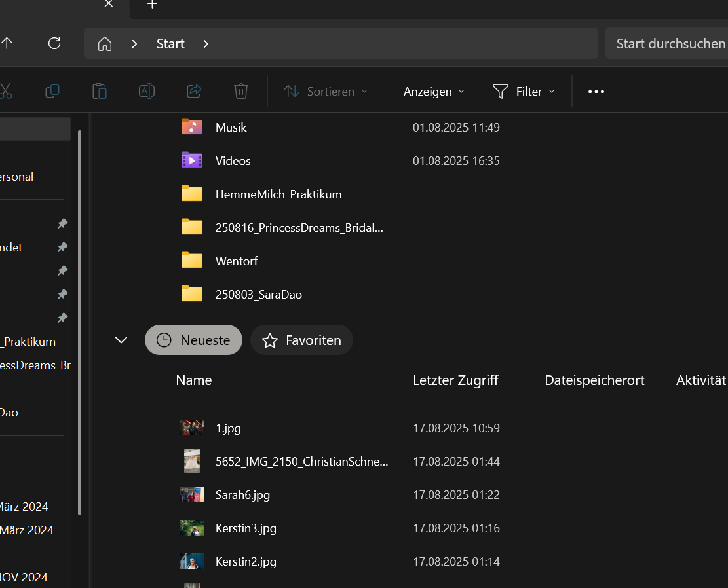Click the Rename icon in toolbar

click(147, 92)
